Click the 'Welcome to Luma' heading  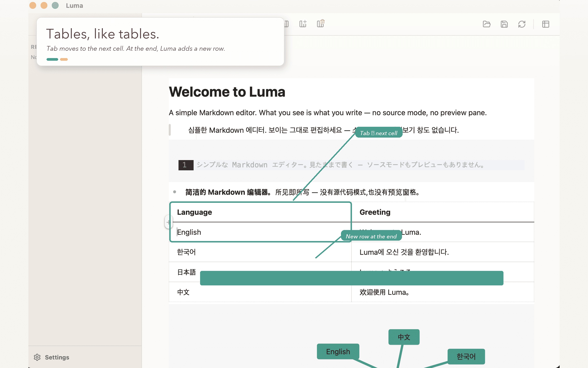coord(227,92)
